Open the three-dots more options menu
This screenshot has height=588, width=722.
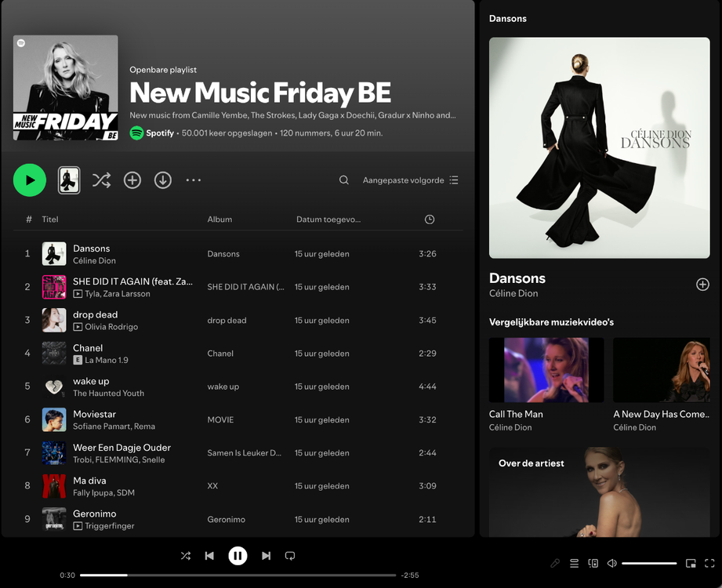point(194,180)
